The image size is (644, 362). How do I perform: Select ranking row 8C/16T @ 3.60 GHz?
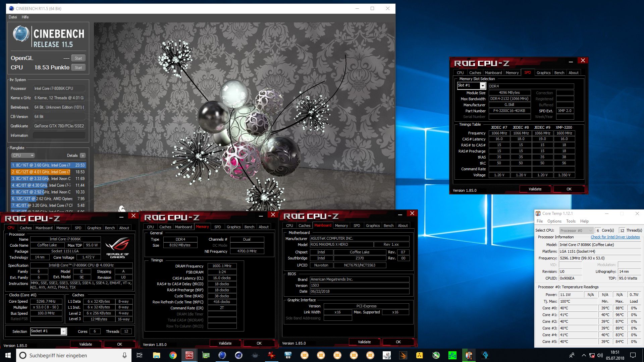[x=48, y=165]
